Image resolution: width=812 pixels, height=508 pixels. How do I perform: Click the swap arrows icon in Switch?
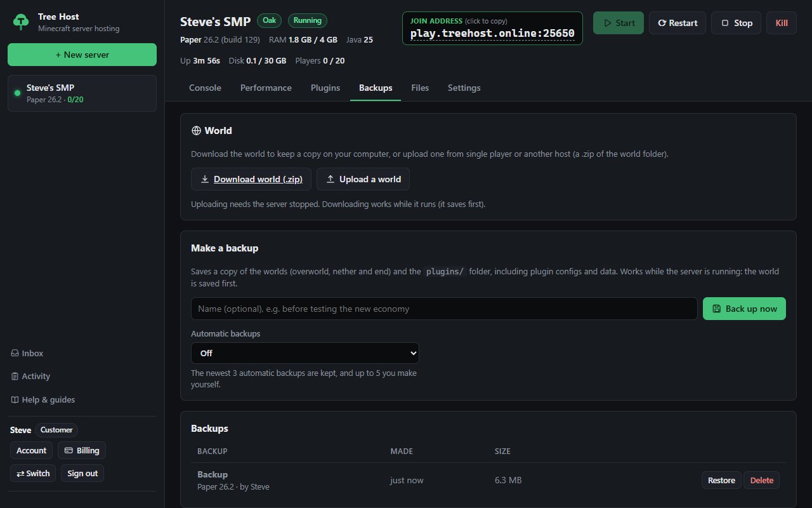click(x=20, y=473)
